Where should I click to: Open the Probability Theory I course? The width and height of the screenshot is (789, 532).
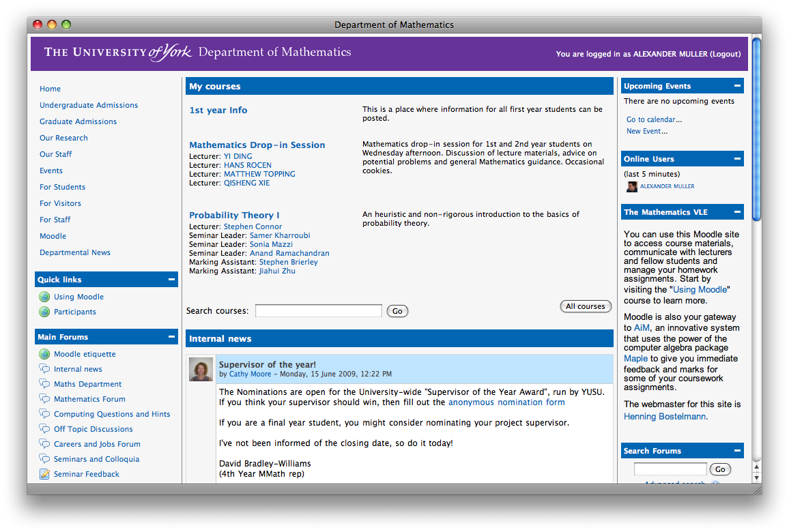(234, 215)
